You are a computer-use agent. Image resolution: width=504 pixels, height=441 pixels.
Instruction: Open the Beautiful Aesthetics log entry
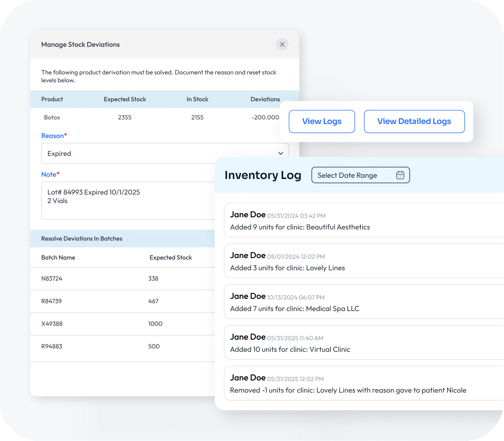click(x=362, y=220)
